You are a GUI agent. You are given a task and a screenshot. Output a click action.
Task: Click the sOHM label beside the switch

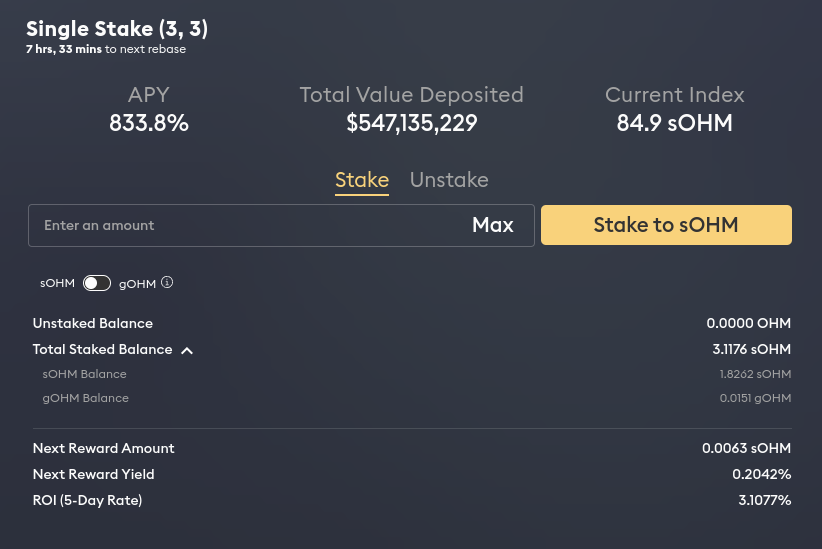point(58,283)
